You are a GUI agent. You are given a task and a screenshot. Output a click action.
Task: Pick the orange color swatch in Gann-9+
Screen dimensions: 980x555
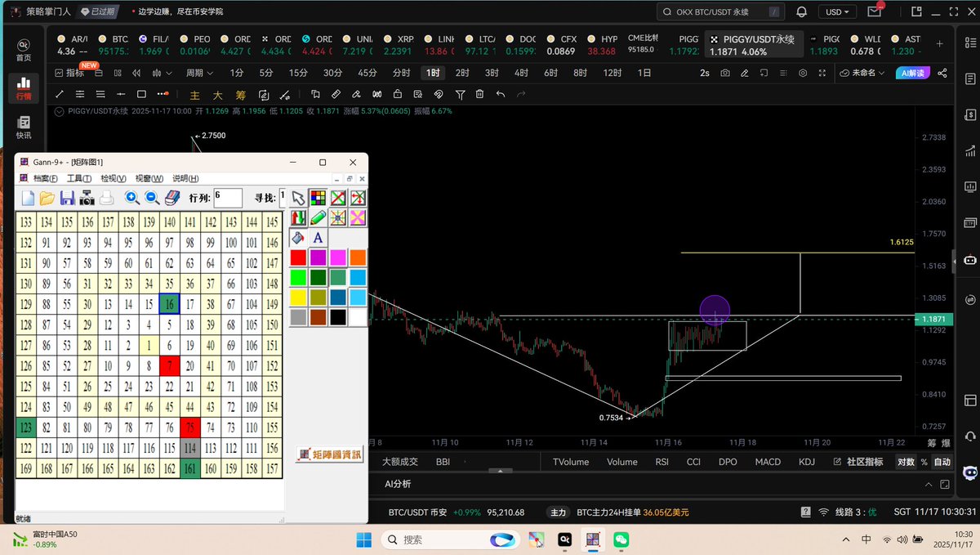pos(357,257)
